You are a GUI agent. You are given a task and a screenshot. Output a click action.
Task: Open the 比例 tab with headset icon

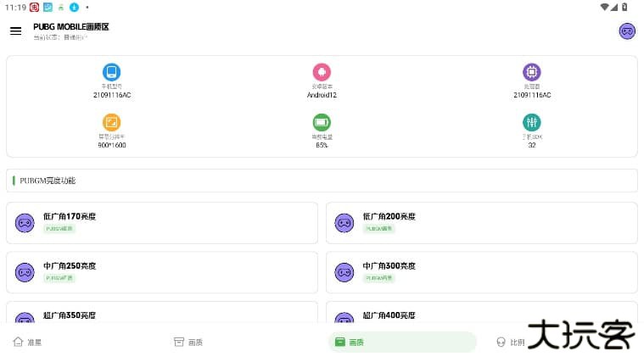pos(511,343)
